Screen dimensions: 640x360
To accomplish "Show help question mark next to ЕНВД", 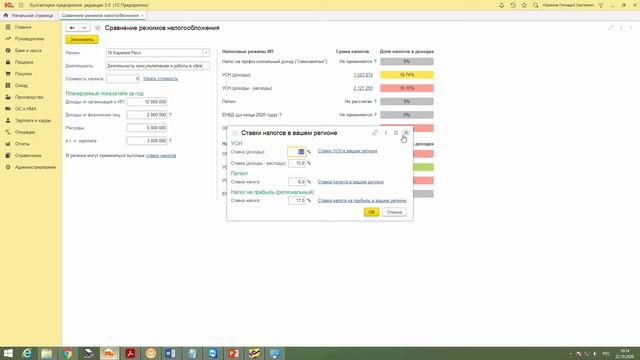I will (x=280, y=115).
